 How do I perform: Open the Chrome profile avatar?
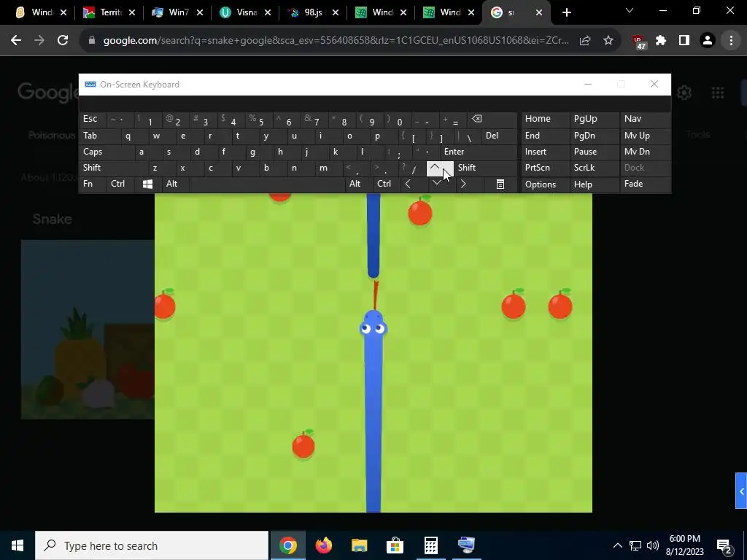coord(708,41)
